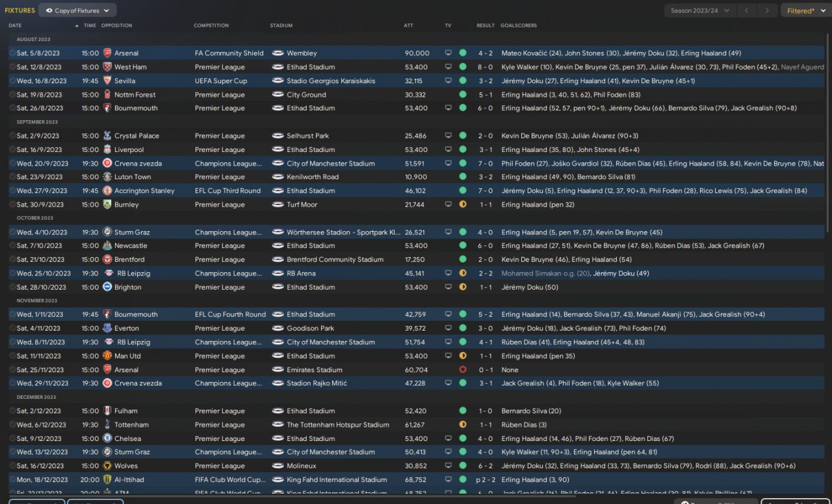
Task: Click the Sevilla club badge
Action: pyautogui.click(x=107, y=81)
